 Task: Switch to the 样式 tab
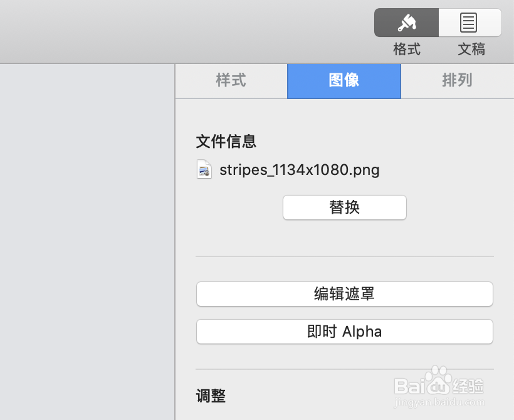(231, 81)
